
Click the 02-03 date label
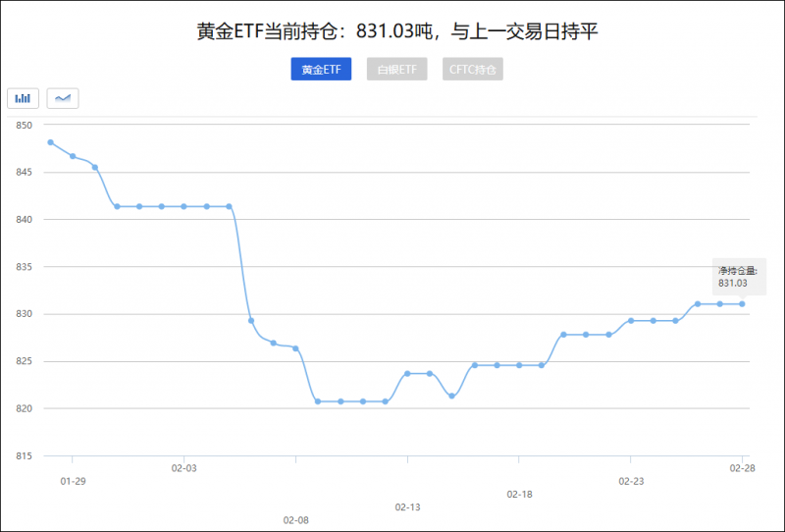click(x=184, y=468)
